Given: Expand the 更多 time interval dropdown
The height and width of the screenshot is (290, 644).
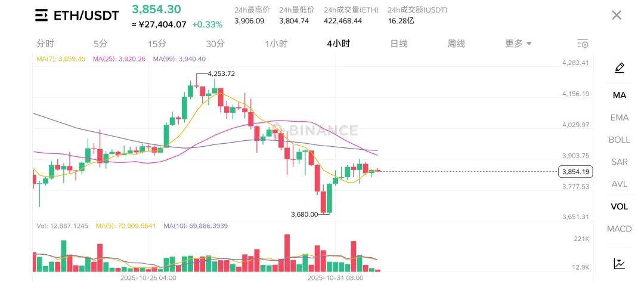Looking at the screenshot, I should [x=518, y=44].
